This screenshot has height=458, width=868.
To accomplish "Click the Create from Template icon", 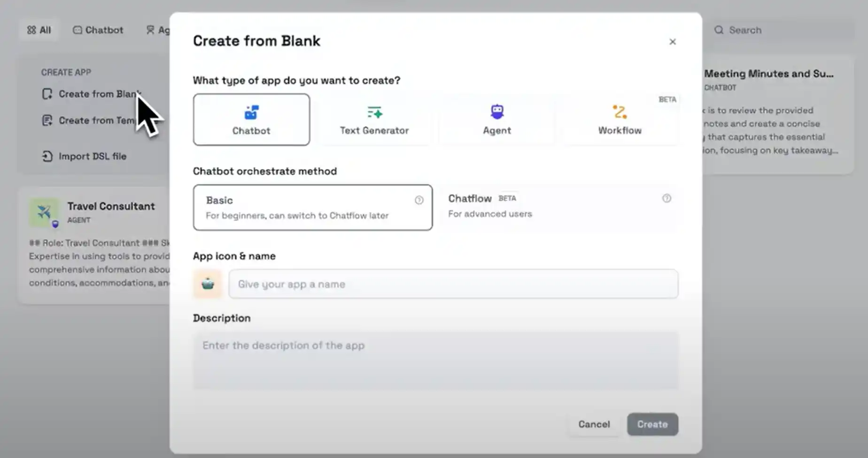I will (x=47, y=121).
